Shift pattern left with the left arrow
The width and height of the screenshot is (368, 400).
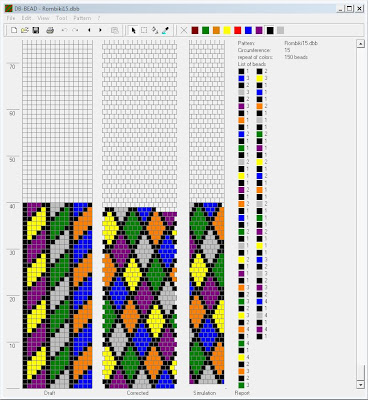point(89,30)
